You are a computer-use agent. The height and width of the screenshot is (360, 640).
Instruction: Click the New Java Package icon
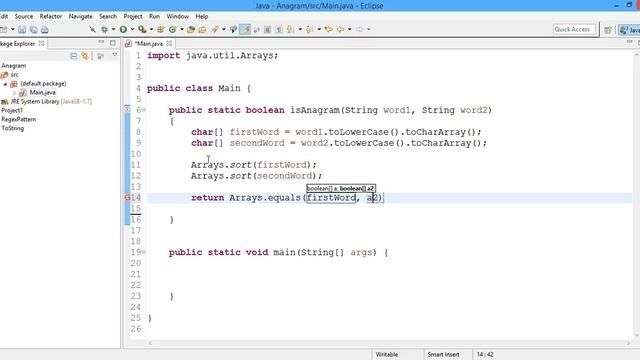[x=161, y=29]
